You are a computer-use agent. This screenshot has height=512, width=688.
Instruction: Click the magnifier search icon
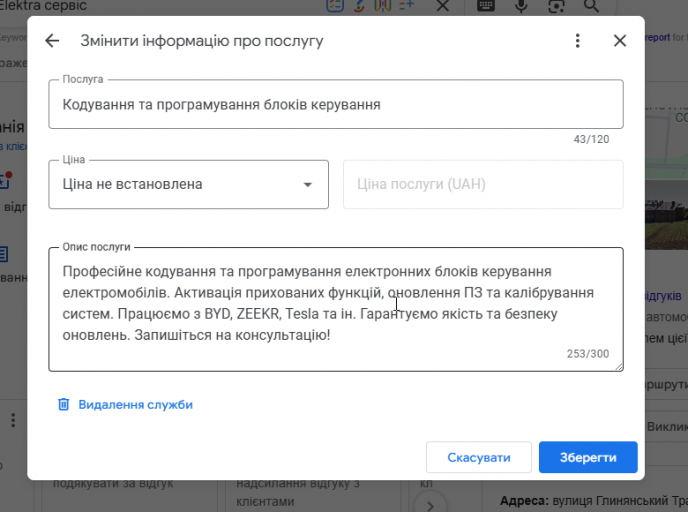[x=591, y=5]
